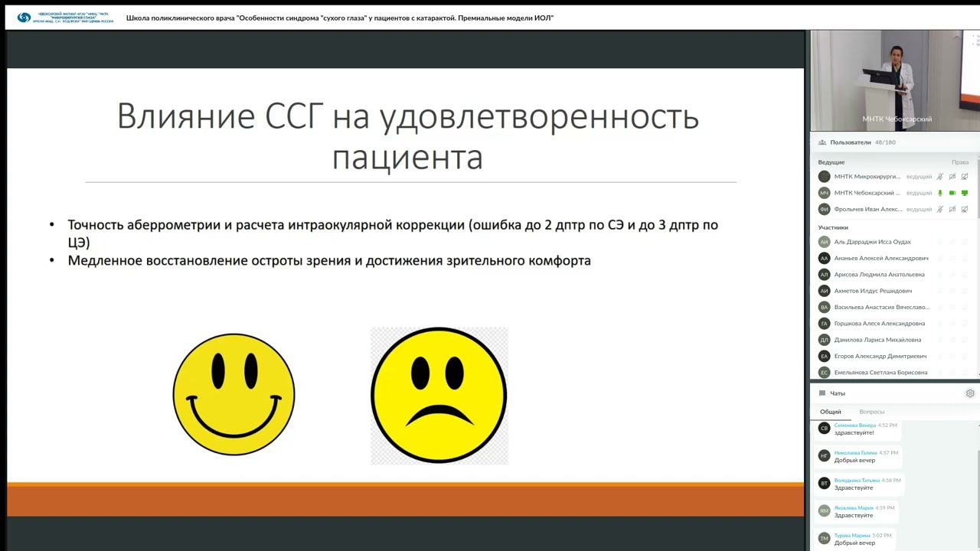Click ФИ avatar of Фролычев Иван
This screenshot has width=980, height=551.
tap(825, 209)
